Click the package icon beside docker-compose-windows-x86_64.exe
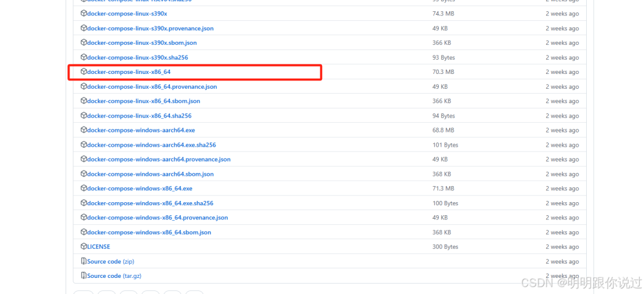 [x=84, y=188]
